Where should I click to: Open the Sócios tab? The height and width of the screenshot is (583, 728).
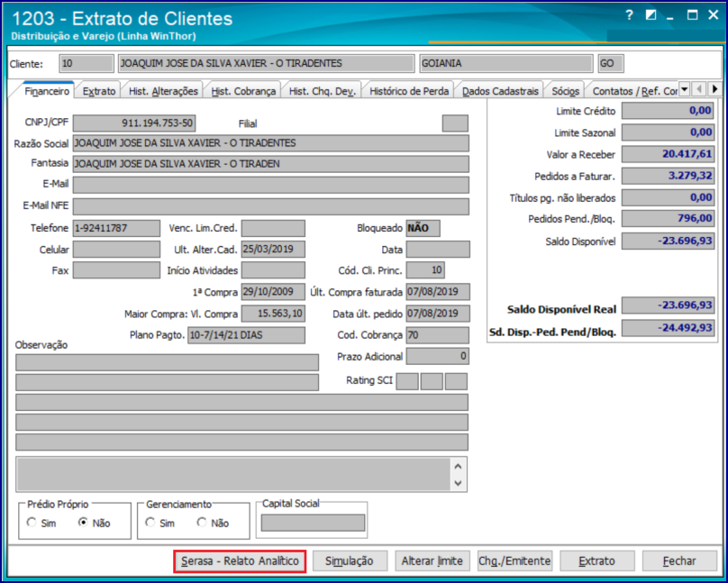tap(565, 91)
